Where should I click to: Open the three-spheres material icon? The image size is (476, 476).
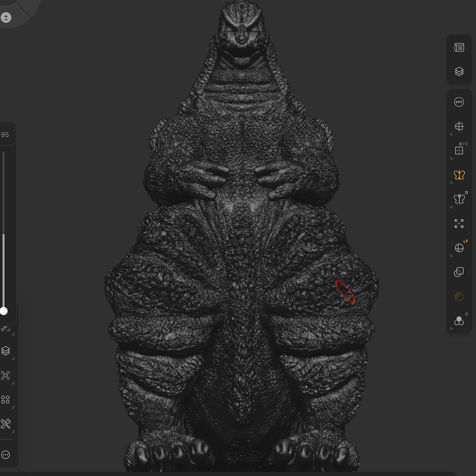click(459, 321)
